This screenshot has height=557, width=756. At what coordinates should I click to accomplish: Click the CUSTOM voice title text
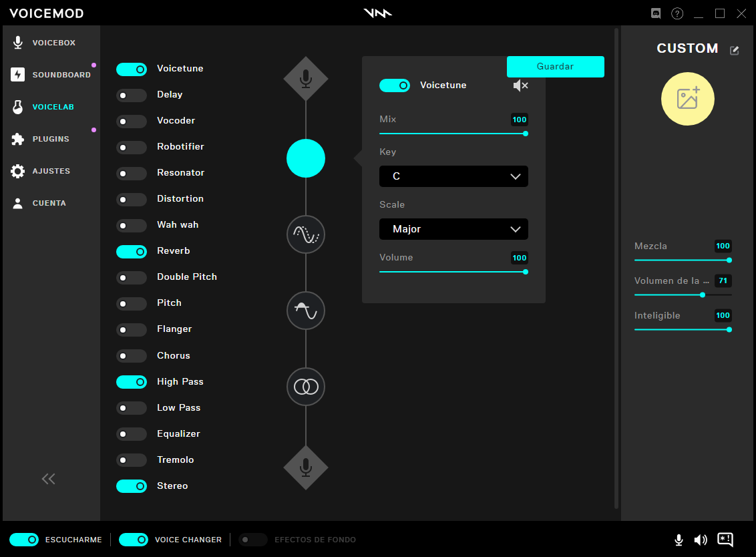pyautogui.click(x=687, y=49)
